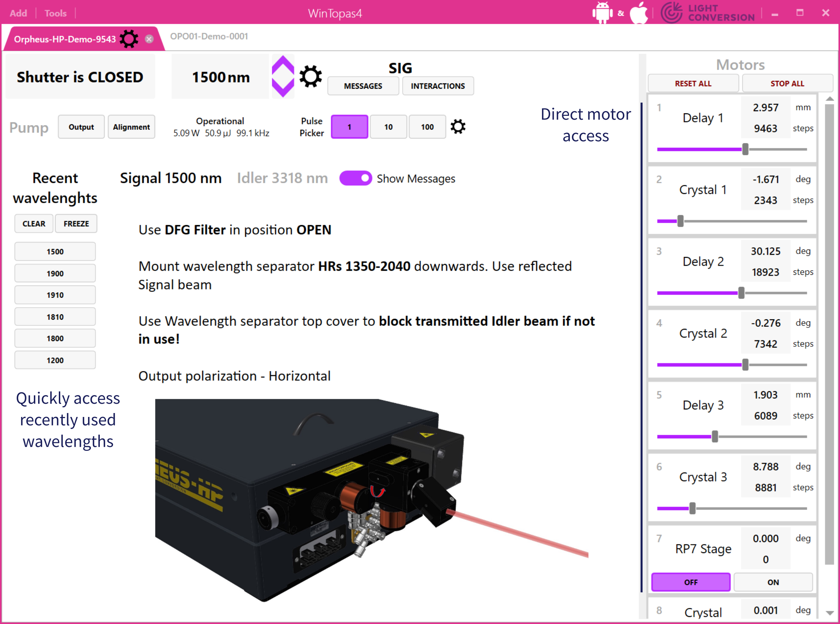Open wavelength settings gear next to SIG

tap(311, 77)
